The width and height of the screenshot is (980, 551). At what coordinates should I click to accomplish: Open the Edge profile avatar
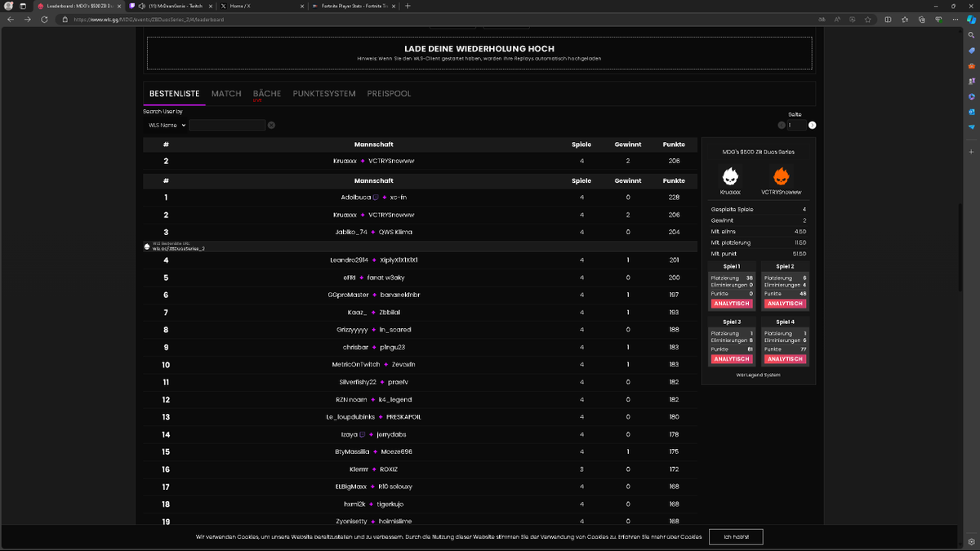[x=8, y=6]
